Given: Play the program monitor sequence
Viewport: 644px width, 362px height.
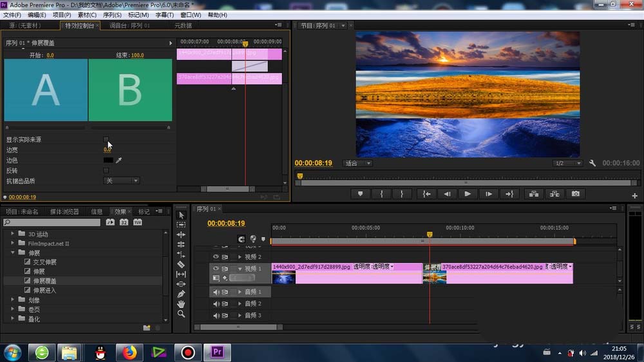Looking at the screenshot, I should click(468, 194).
